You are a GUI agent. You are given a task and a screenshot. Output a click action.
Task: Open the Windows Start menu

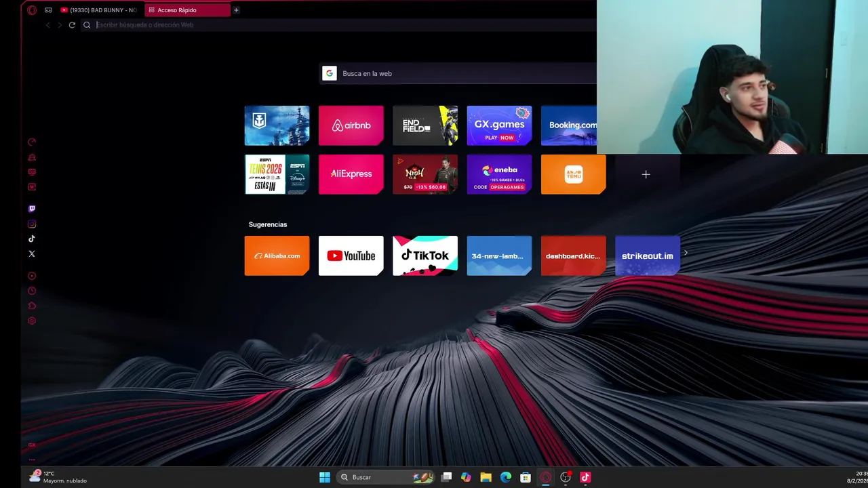pyautogui.click(x=325, y=477)
